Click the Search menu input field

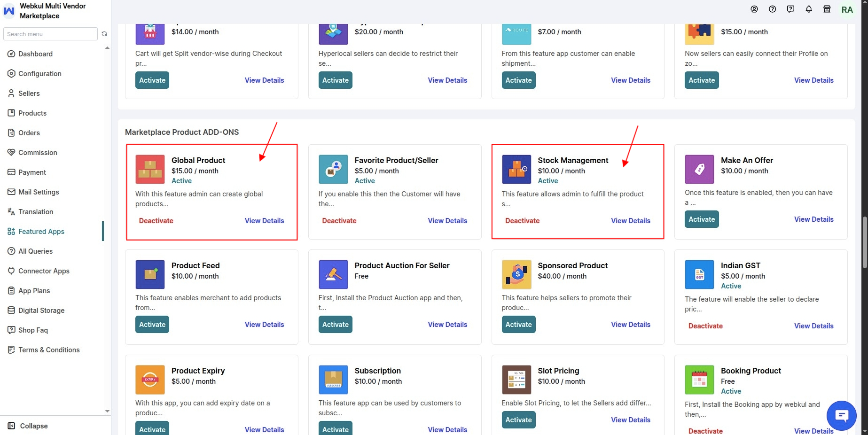click(51, 34)
